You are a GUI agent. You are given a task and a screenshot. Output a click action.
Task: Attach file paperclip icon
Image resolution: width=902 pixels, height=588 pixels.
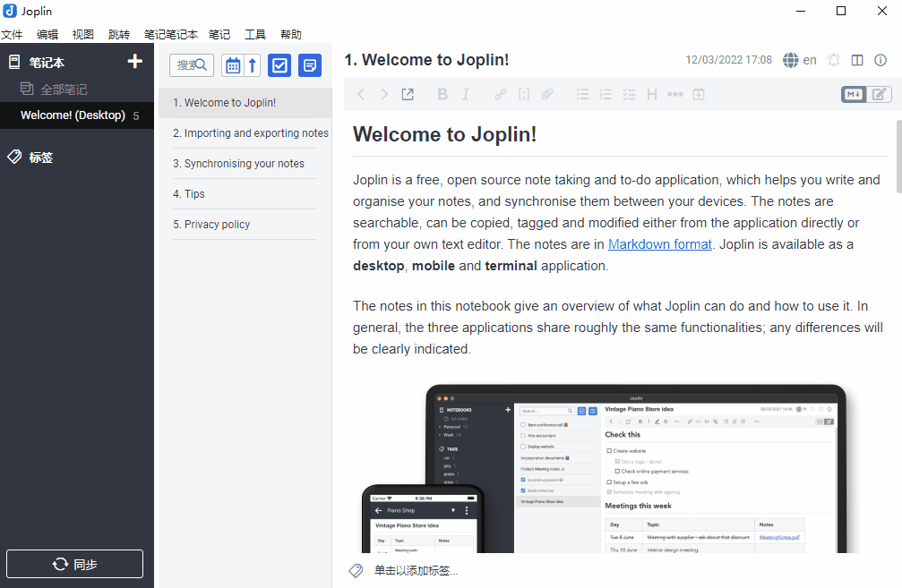coord(547,94)
